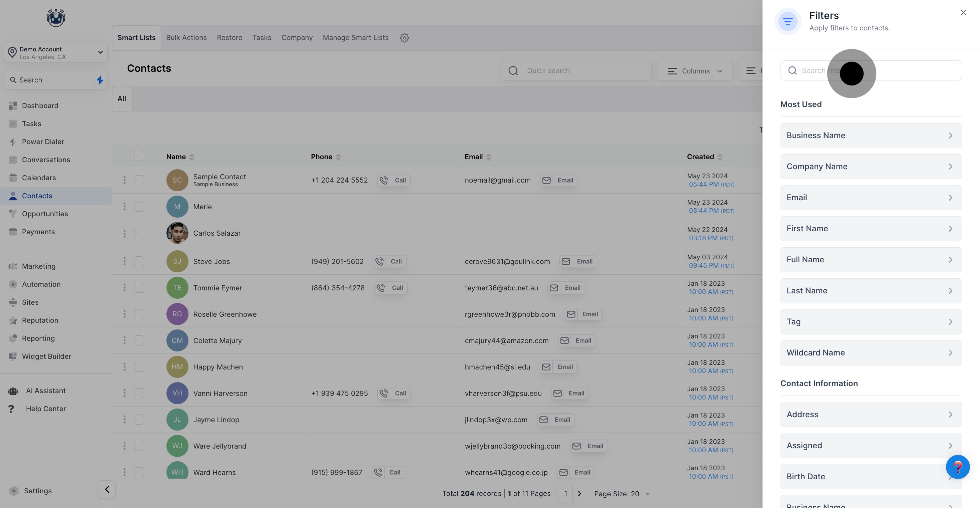
Task: Select the checkbox for Carlos Salazar
Action: [x=139, y=233]
